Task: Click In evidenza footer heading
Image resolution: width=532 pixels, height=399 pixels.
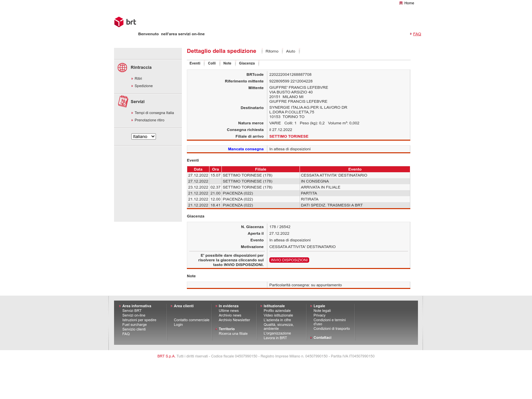Action: click(228, 306)
